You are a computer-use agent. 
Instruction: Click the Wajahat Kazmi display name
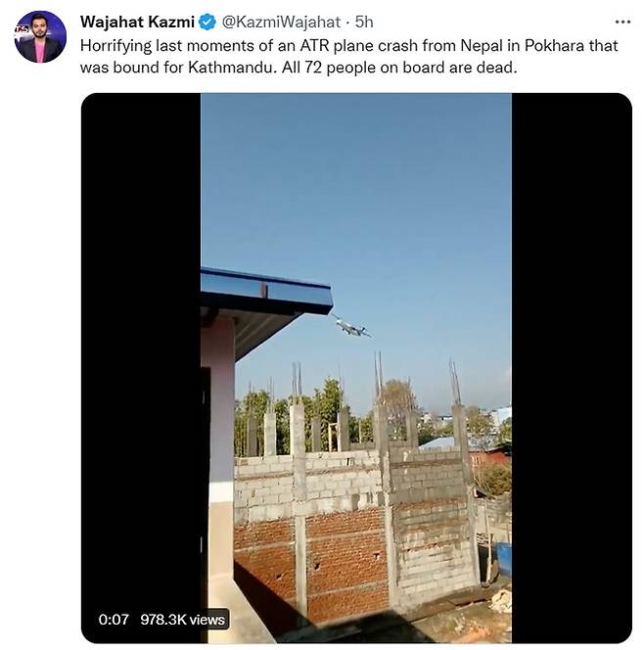click(x=137, y=22)
